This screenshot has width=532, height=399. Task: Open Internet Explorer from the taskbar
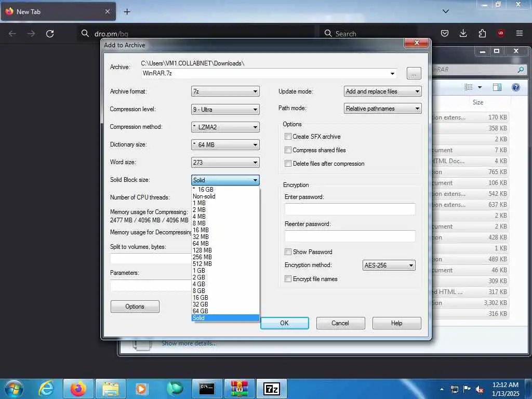46,389
